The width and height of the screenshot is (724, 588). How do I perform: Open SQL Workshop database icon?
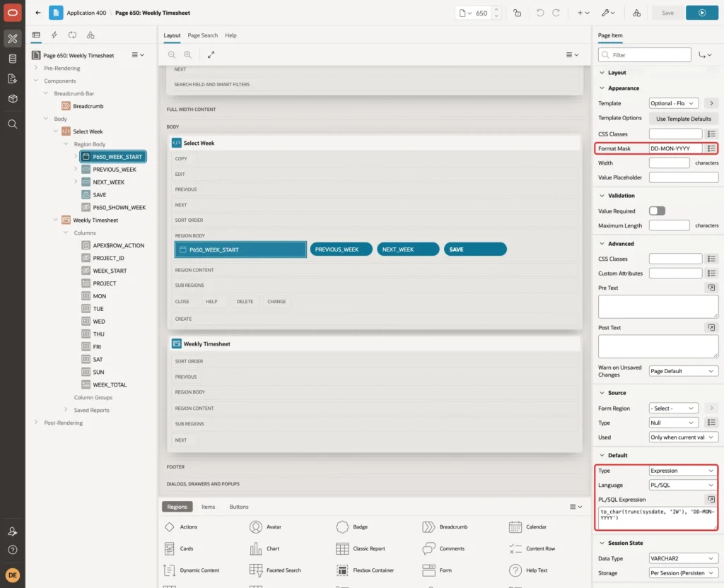point(13,59)
